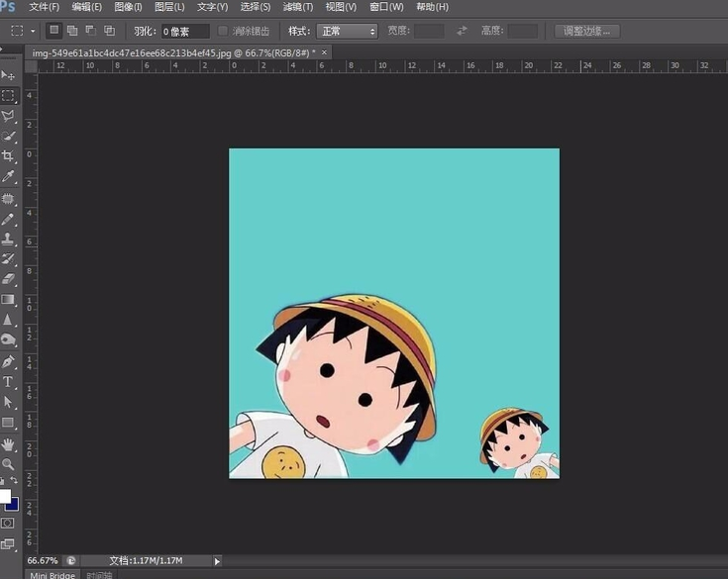Image resolution: width=728 pixels, height=579 pixels.
Task: Select the Move tool
Action: click(x=8, y=75)
